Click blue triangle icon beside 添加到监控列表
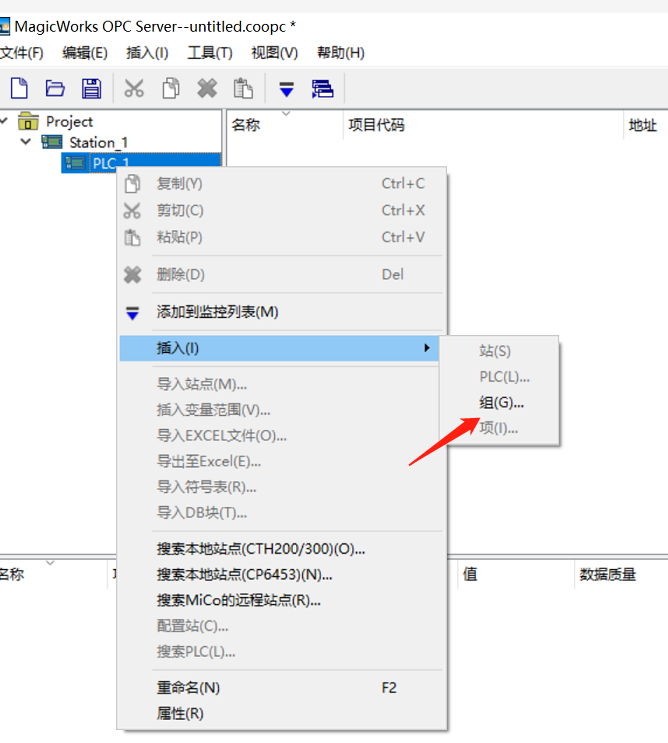668x743 pixels. click(132, 313)
